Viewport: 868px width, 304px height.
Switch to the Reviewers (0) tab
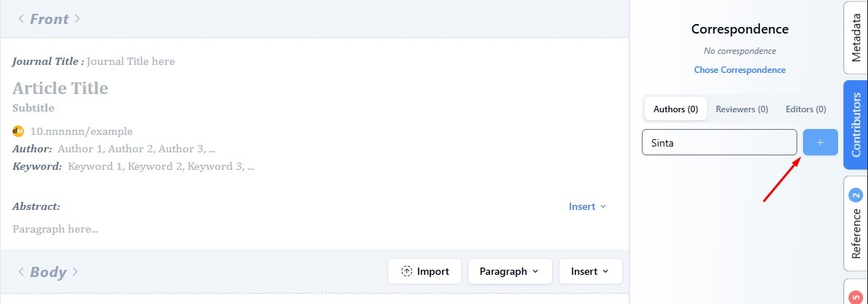pos(742,109)
